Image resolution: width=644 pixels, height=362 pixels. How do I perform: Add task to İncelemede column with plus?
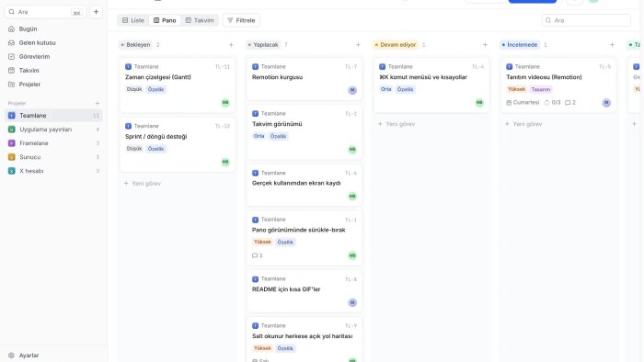612,45
